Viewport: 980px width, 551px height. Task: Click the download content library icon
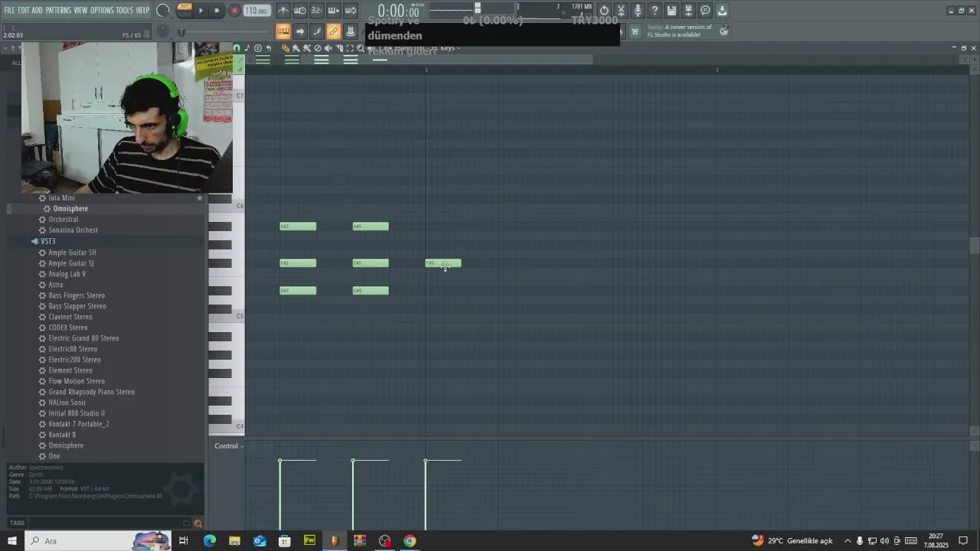coord(722,11)
